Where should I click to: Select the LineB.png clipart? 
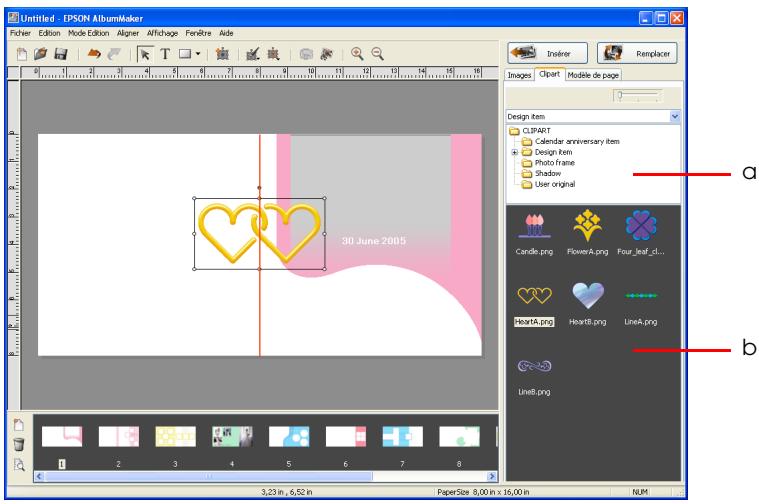534,377
